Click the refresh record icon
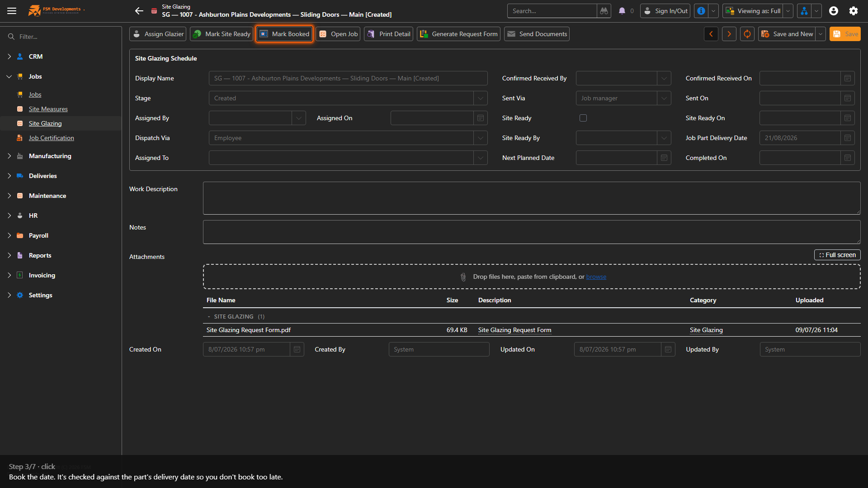Screen dimensions: 868x488 click(747, 34)
